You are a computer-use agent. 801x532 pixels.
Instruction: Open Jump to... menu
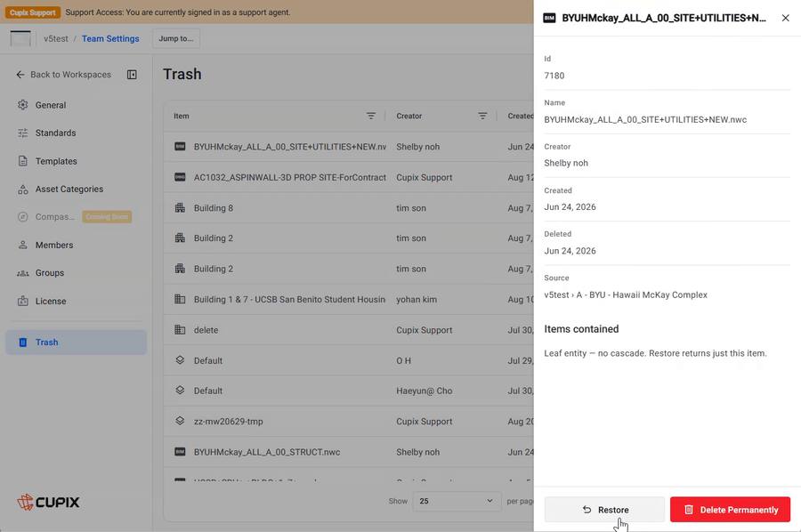[175, 38]
